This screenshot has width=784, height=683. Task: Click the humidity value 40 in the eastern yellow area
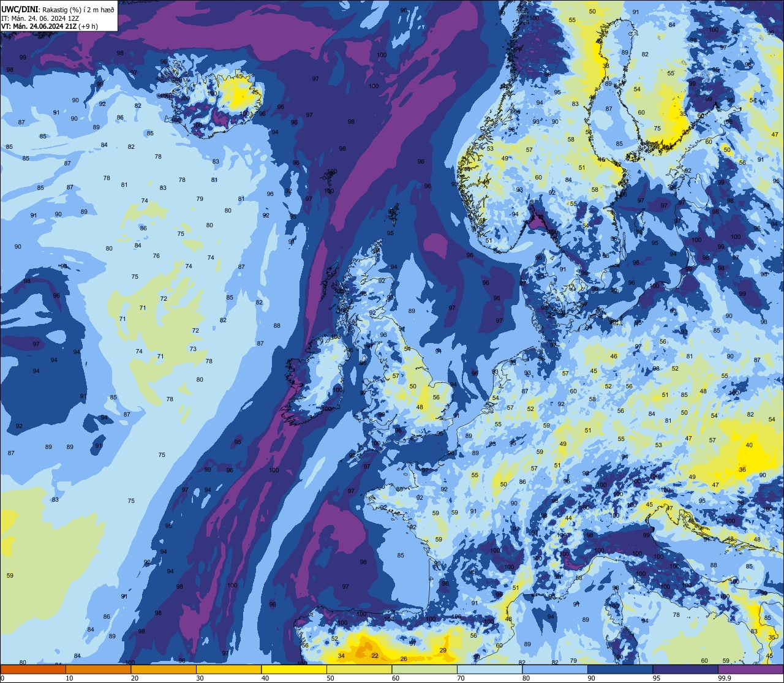(749, 445)
